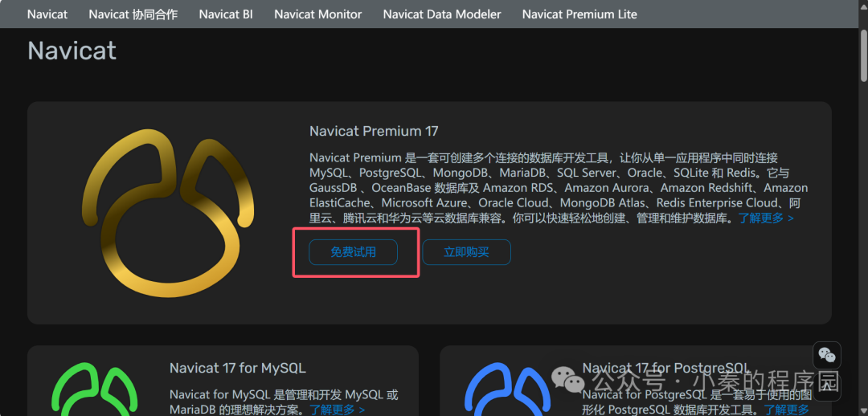Image resolution: width=868 pixels, height=416 pixels.
Task: Switch to the Navicat BI tab
Action: [226, 14]
